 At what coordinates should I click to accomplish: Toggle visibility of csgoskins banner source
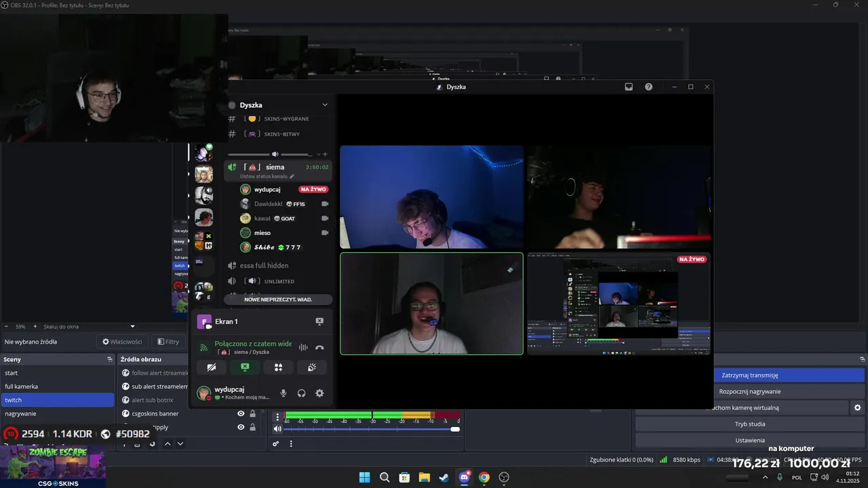coord(241,413)
